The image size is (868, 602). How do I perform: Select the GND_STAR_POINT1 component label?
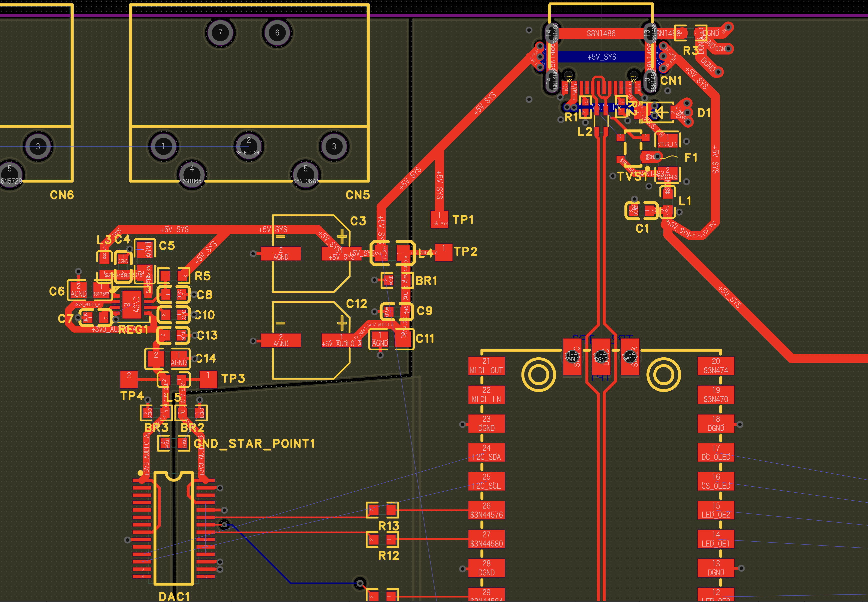[255, 444]
